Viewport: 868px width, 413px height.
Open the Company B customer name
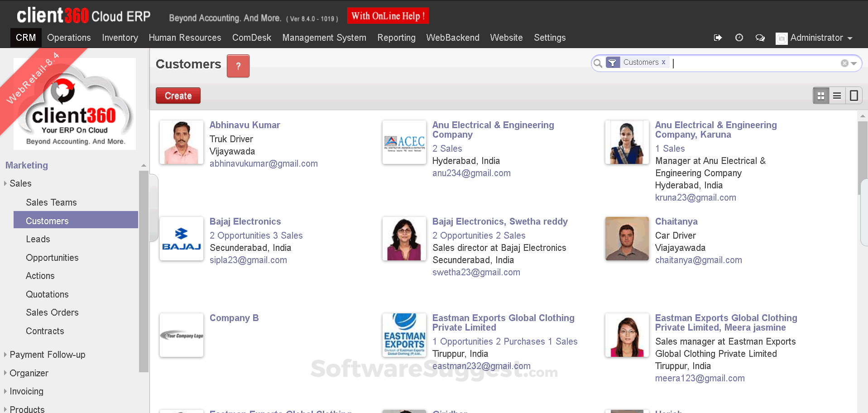point(234,318)
